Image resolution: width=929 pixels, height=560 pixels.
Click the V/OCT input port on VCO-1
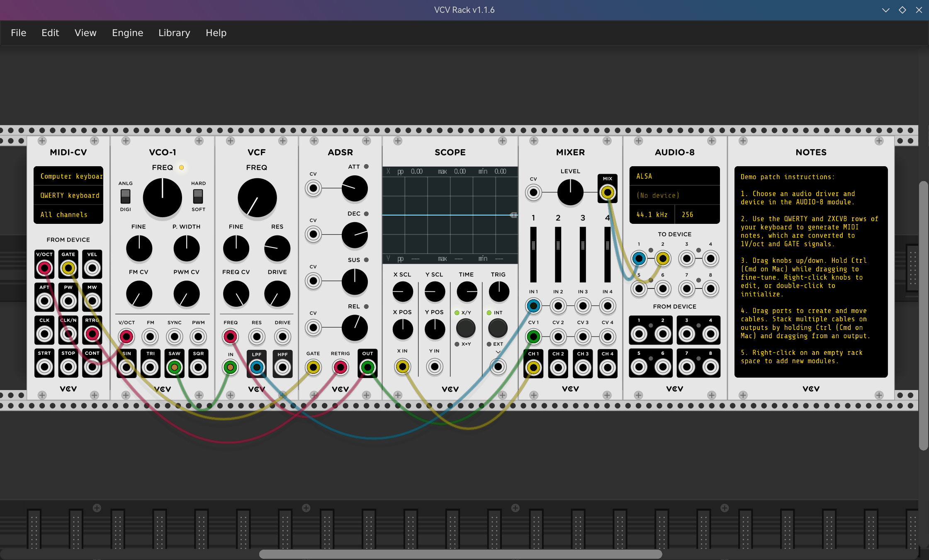(126, 337)
